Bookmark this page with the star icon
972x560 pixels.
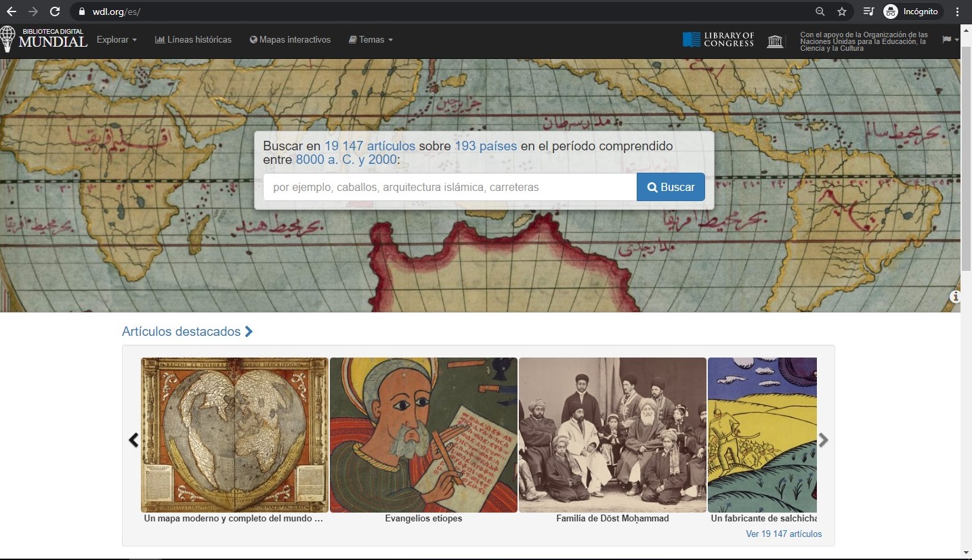pos(842,12)
